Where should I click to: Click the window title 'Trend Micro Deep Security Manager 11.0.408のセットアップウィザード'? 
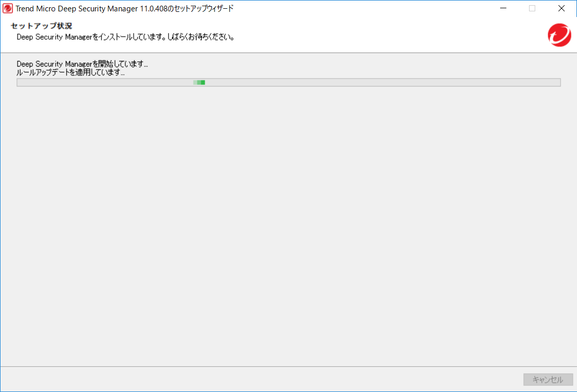click(124, 8)
